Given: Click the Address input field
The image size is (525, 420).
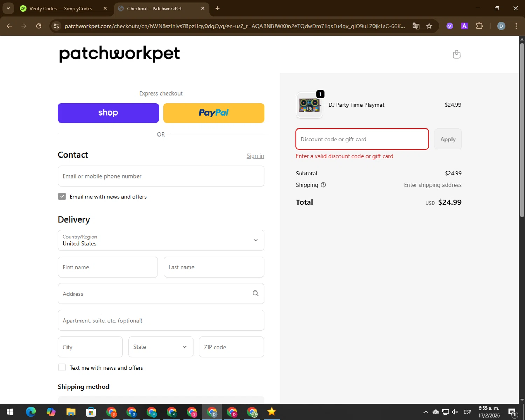Looking at the screenshot, I should click(x=161, y=294).
